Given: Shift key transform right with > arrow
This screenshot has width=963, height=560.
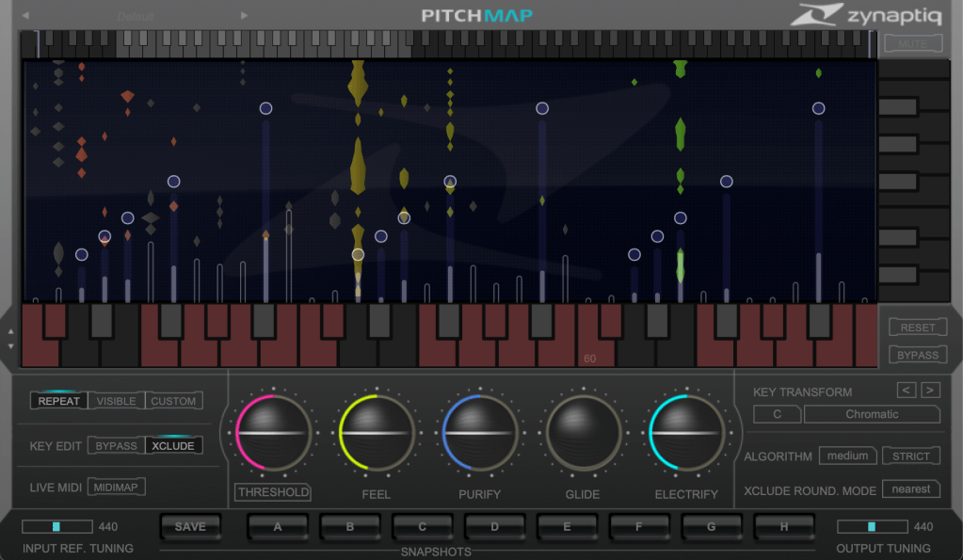Looking at the screenshot, I should 929,391.
